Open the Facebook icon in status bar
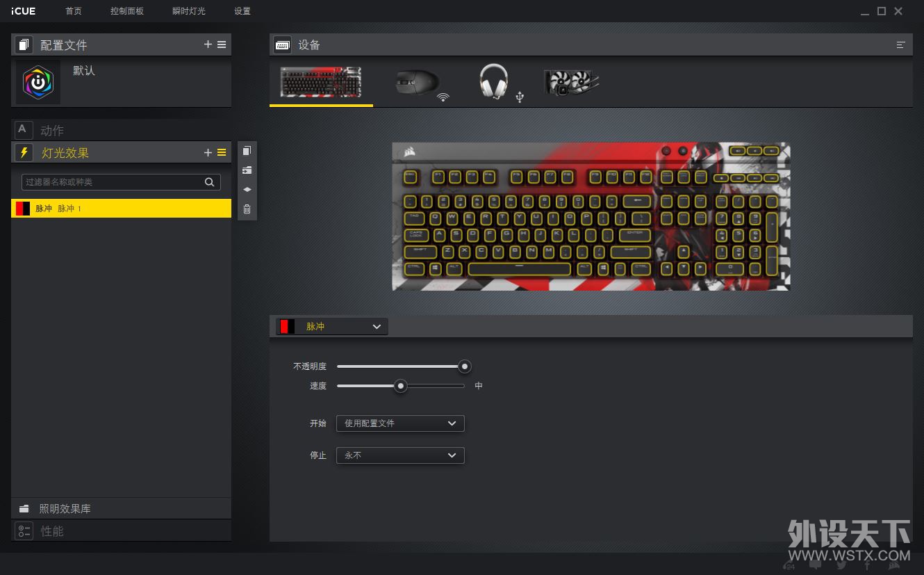 pyautogui.click(x=867, y=565)
